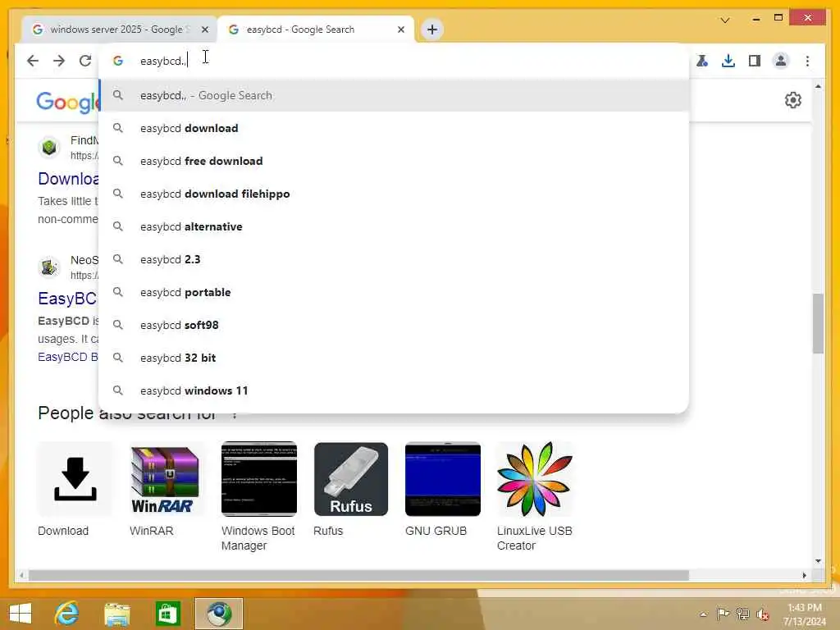Click the GNU GRUB thumbnail image

(442, 479)
